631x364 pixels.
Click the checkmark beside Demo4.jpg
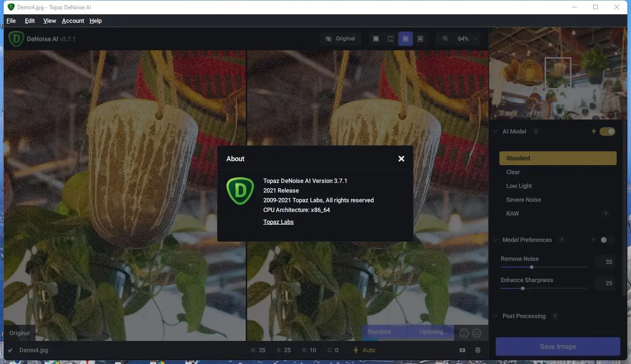(10, 350)
